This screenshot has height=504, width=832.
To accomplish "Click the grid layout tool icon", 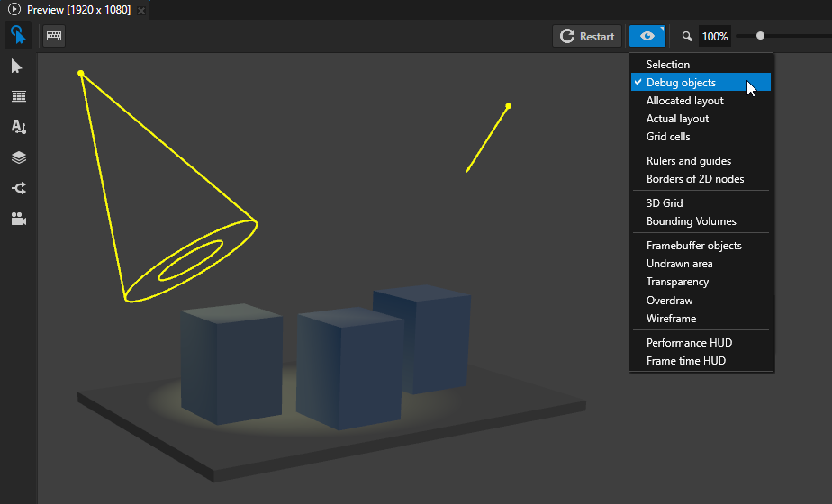I will pos(18,96).
